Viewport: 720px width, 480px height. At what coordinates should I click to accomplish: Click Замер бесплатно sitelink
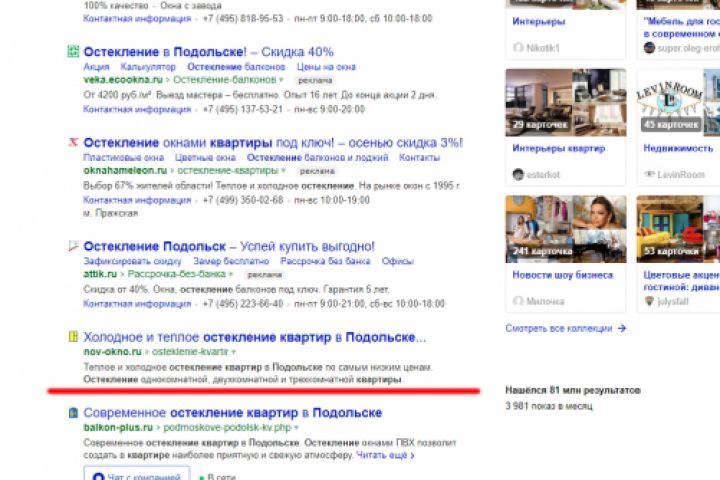point(231,261)
